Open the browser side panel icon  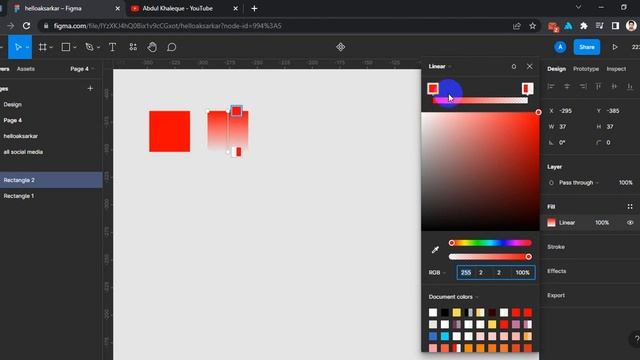tap(616, 26)
